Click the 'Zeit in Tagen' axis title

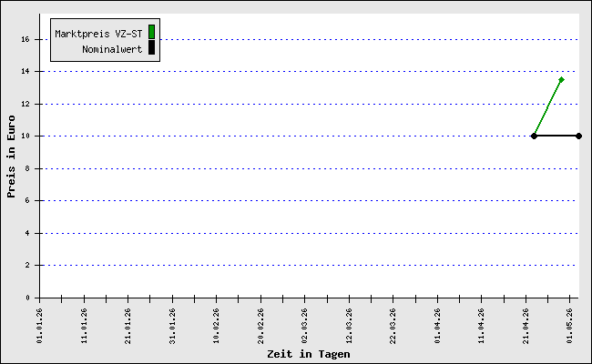pos(309,354)
